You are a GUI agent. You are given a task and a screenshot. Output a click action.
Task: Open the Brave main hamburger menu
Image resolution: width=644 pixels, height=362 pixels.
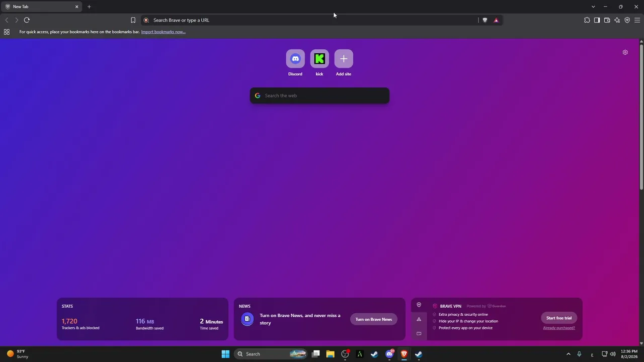tap(637, 20)
